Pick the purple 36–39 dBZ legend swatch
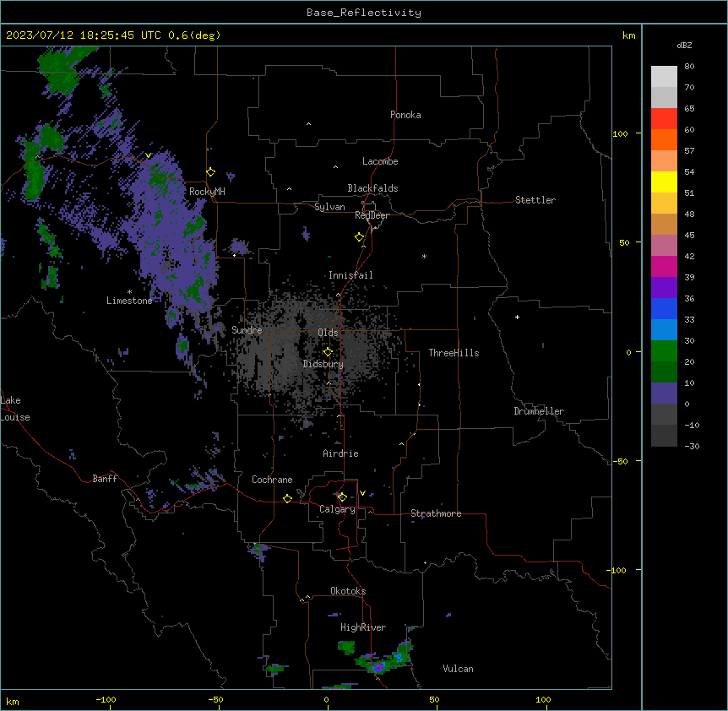Image resolution: width=728 pixels, height=711 pixels. tap(664, 288)
